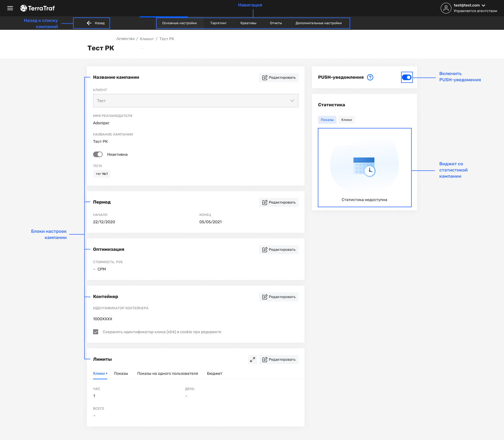Select Клики in the Статистика widget
This screenshot has width=504, height=440.
click(x=346, y=120)
